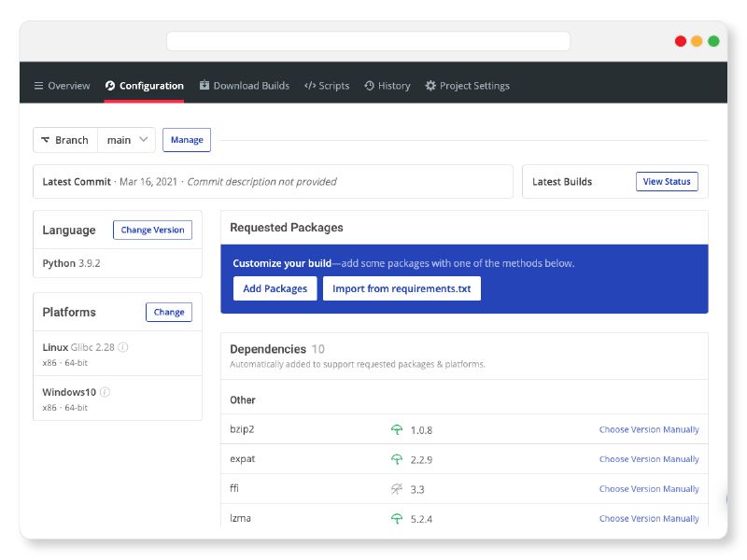
Task: Open Project Settings tab
Action: tap(468, 86)
